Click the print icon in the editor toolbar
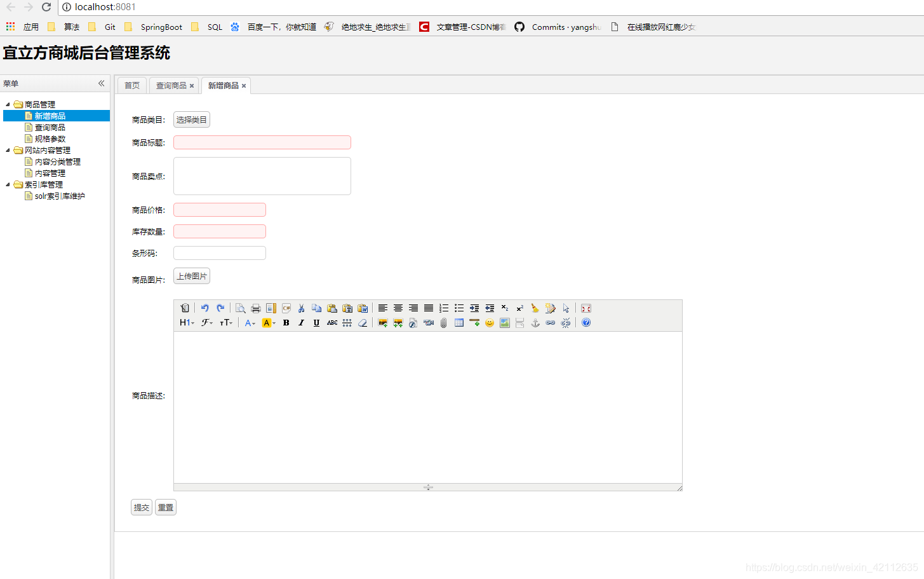The height and width of the screenshot is (579, 924). pos(256,308)
